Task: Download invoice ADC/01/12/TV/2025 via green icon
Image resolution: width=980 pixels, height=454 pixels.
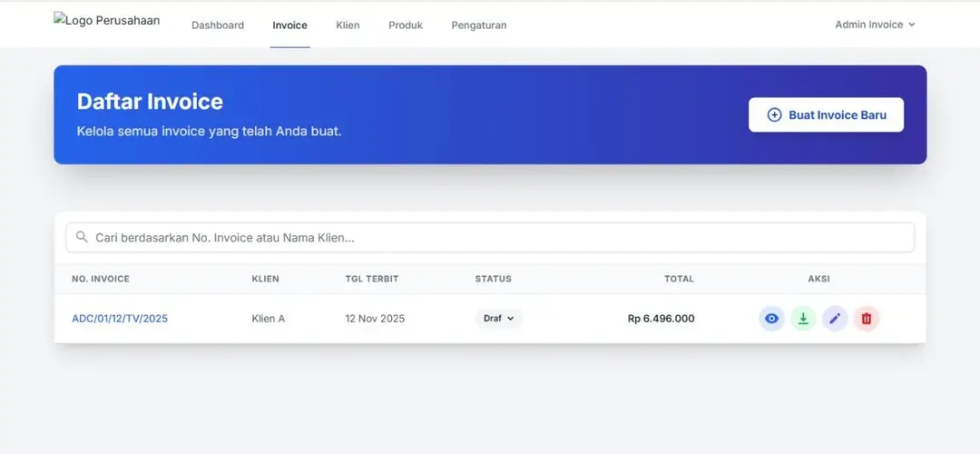Action: pyautogui.click(x=804, y=319)
